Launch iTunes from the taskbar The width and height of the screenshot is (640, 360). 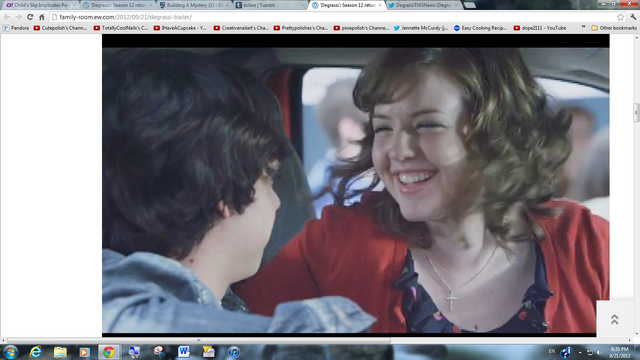233,352
